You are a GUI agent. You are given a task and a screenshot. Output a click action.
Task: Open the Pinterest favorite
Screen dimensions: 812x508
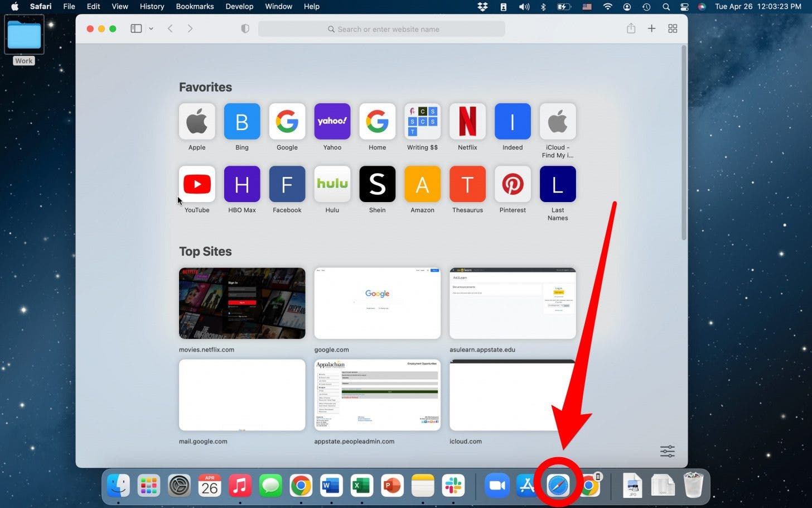513,184
